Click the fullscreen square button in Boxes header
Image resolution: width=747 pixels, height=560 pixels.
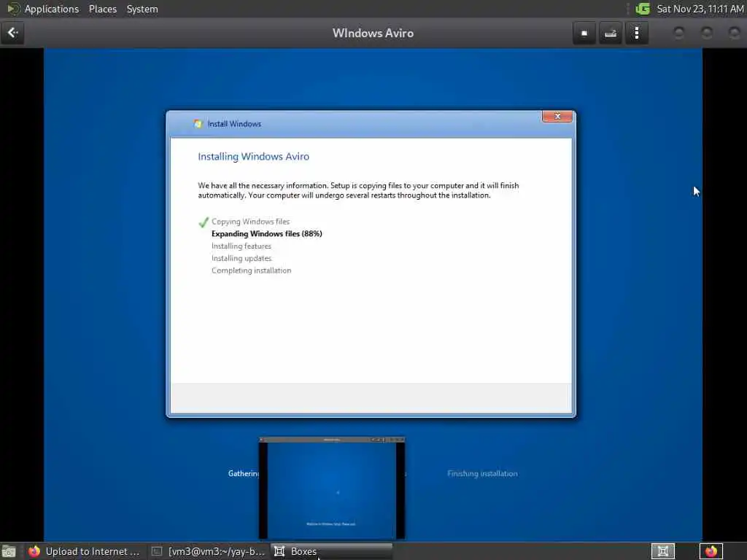[584, 34]
